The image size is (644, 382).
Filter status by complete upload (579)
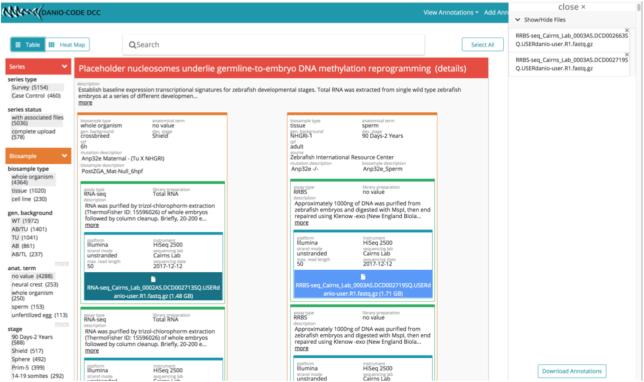pos(33,134)
